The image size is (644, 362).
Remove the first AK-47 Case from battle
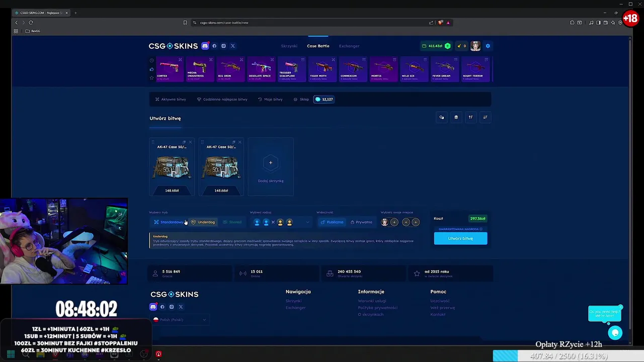pos(190,142)
